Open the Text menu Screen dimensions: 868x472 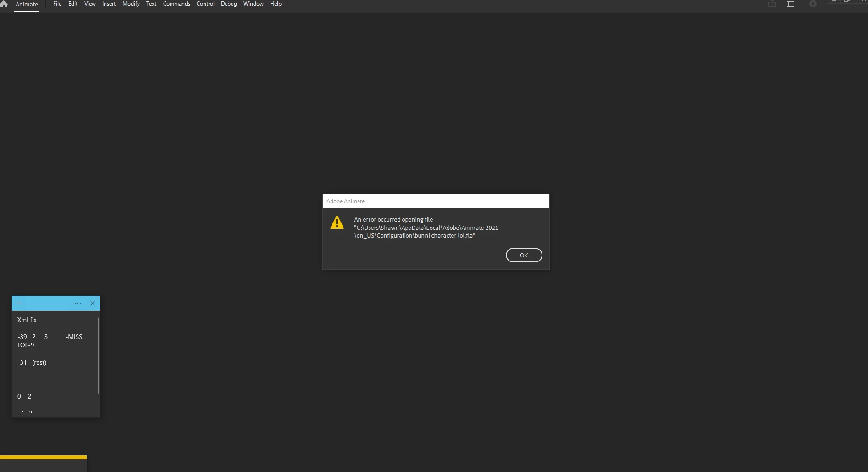[x=151, y=4]
